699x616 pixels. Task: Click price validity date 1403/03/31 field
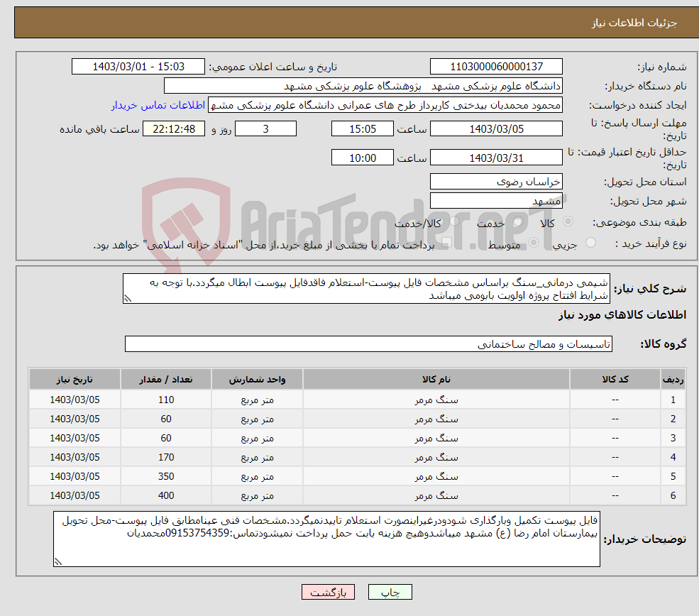pos(496,158)
